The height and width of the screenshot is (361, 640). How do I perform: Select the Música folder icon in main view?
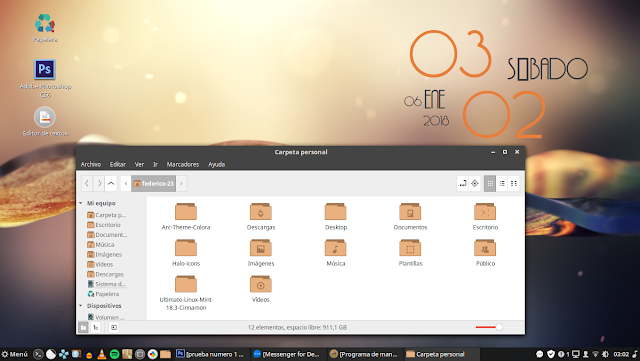(336, 248)
